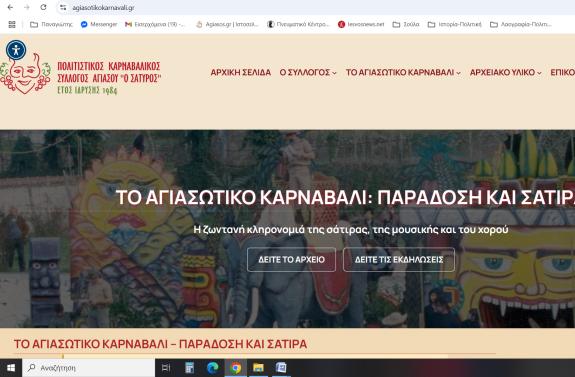
Task: Click the address bar URL agiasotikokarnavali.gr
Action: [103, 8]
